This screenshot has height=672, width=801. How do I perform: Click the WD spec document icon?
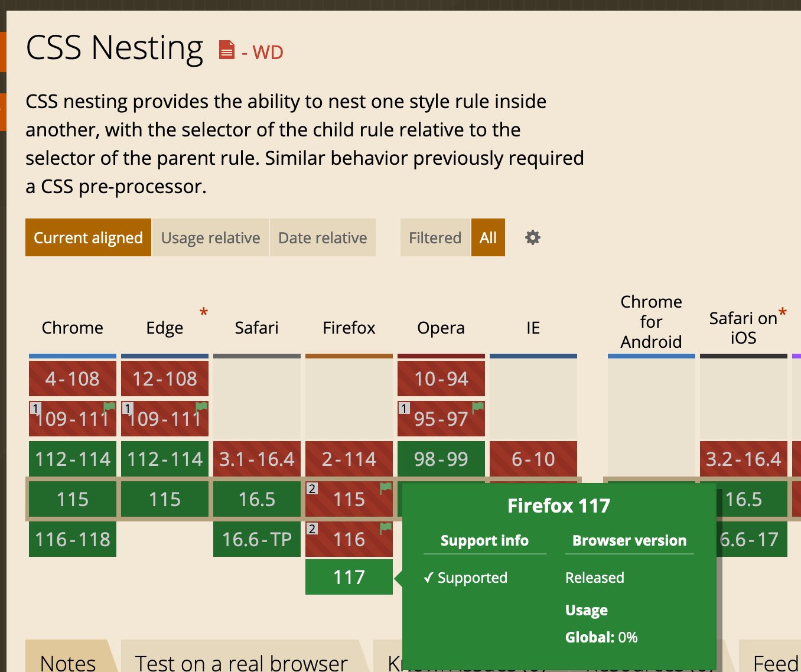(x=226, y=50)
